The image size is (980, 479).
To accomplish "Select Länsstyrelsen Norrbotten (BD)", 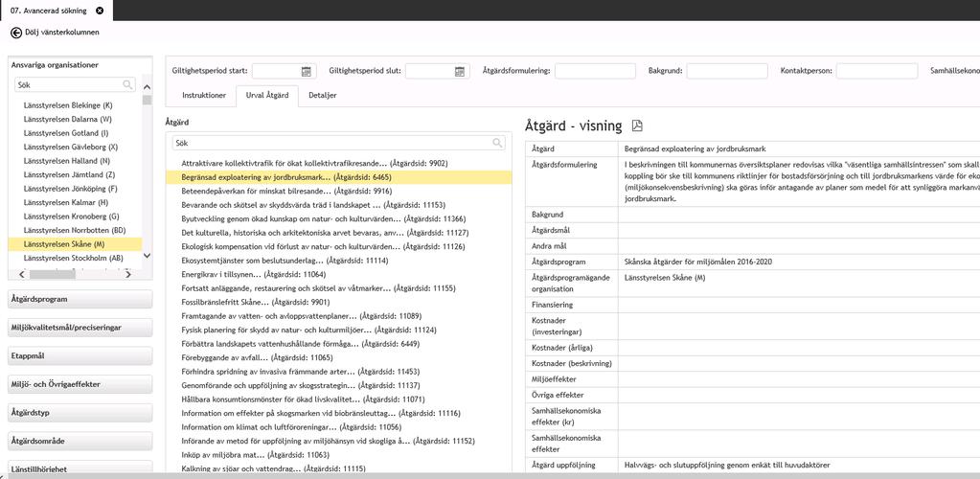I will [x=75, y=230].
